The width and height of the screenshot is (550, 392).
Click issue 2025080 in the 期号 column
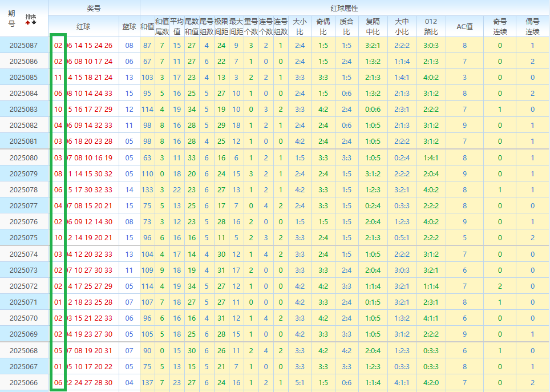24,158
